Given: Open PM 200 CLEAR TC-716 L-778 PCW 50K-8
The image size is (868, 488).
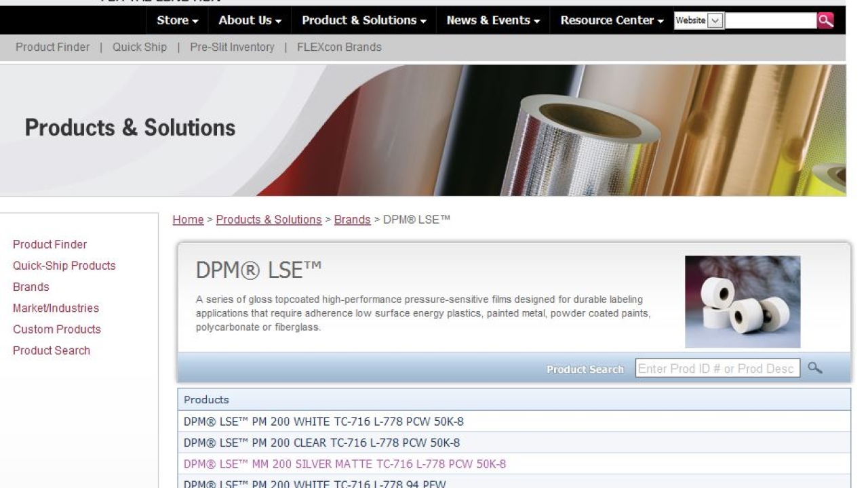Looking at the screenshot, I should (x=321, y=443).
